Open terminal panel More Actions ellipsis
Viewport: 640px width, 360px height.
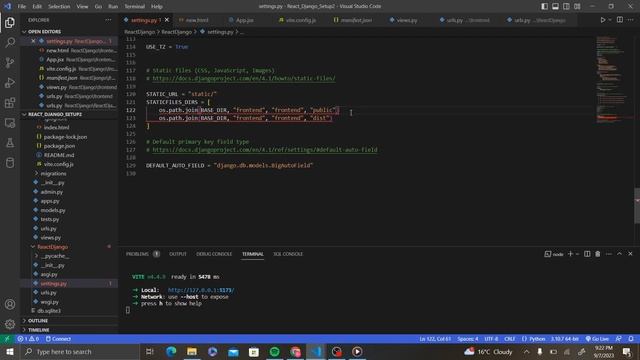coord(609,254)
